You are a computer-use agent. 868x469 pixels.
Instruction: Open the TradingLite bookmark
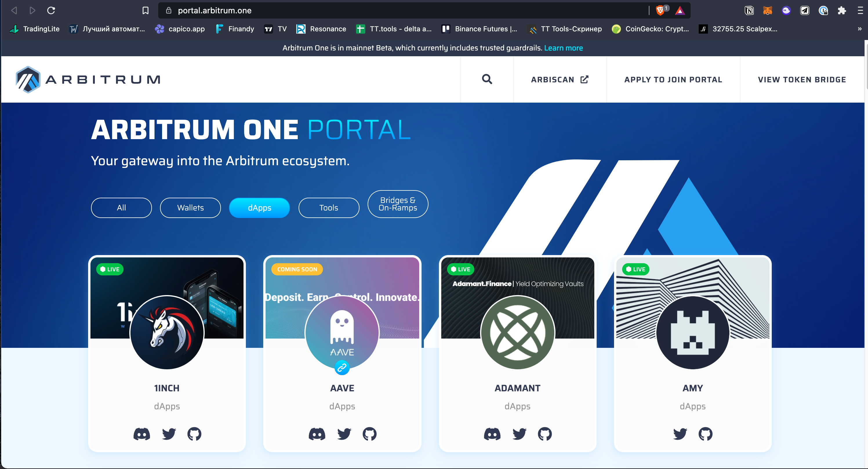pos(35,29)
